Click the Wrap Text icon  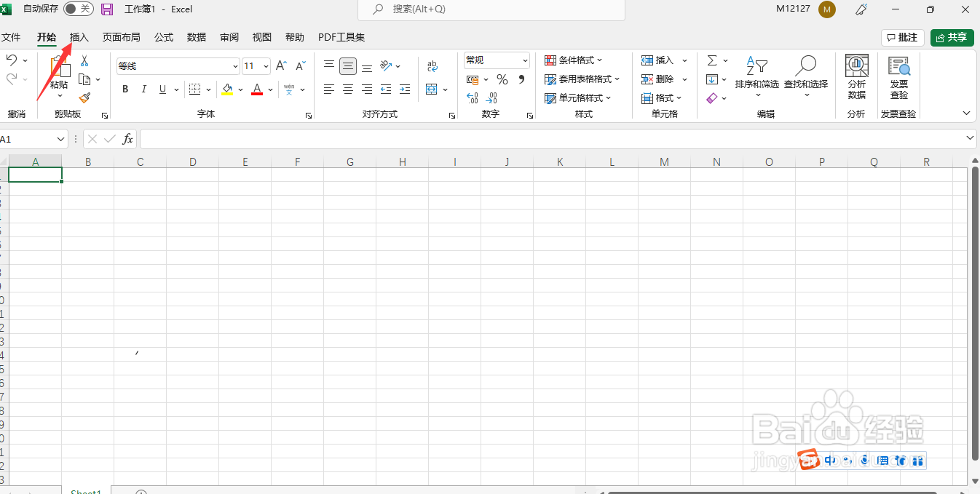(x=432, y=66)
